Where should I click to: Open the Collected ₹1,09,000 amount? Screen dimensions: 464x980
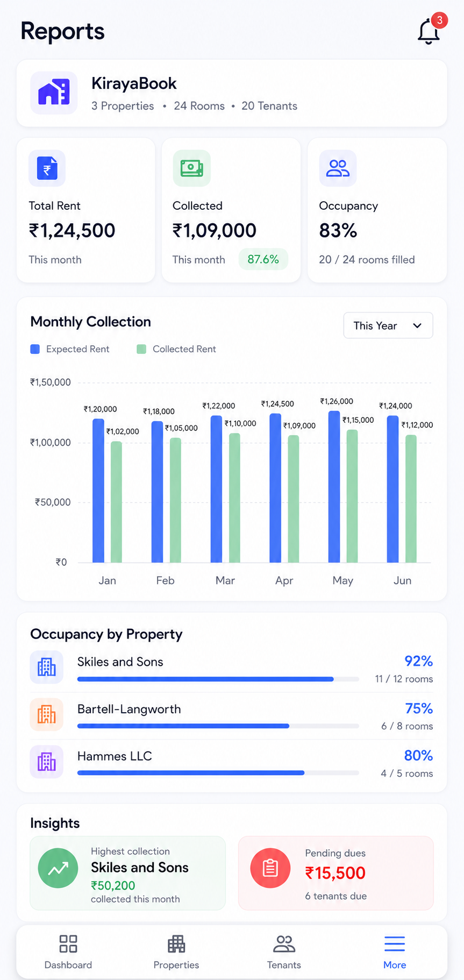(x=215, y=231)
